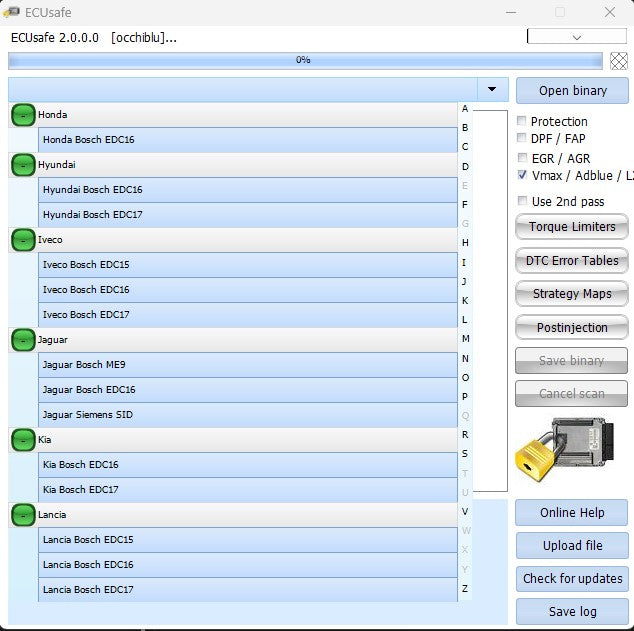634x631 pixels.
Task: Click Check for updates
Action: click(x=572, y=579)
